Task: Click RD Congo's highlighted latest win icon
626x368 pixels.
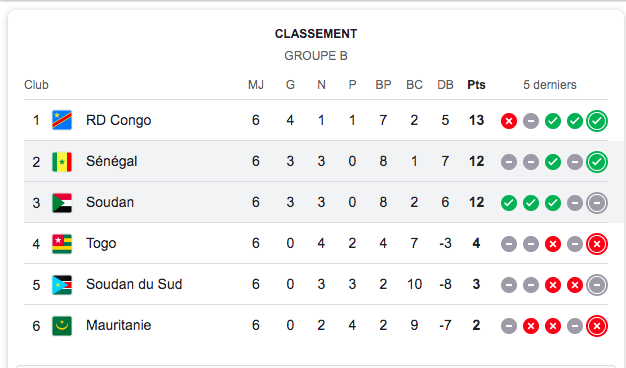Action: [x=597, y=121]
